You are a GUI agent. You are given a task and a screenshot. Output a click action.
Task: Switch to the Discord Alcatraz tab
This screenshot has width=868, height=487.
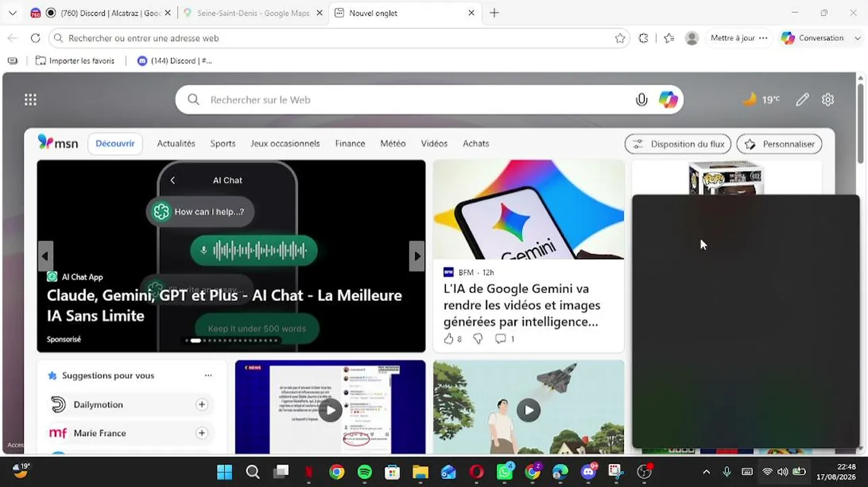[x=101, y=13]
